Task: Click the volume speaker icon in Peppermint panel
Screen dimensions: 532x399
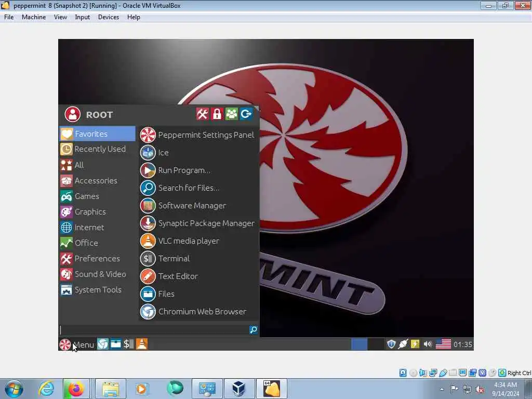Action: 428,344
